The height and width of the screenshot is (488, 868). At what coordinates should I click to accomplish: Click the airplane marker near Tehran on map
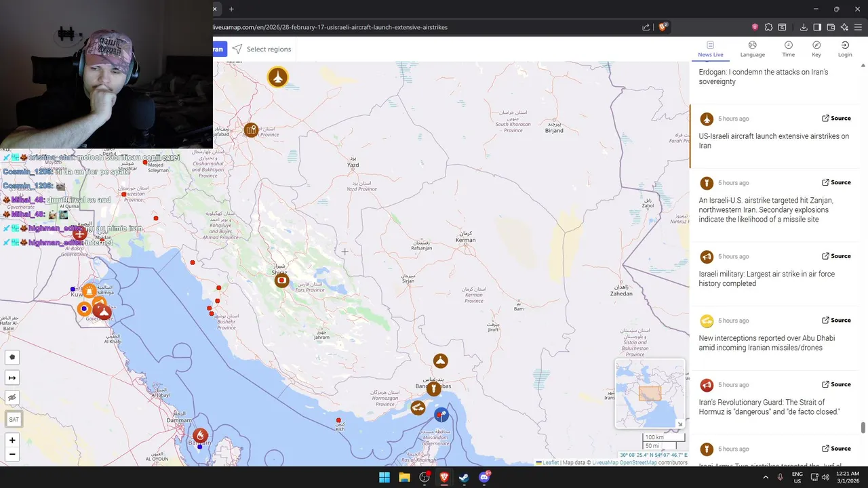click(277, 77)
